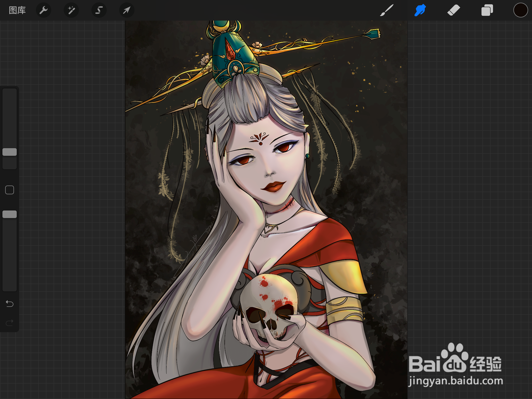
Task: Tap the square Modify button on sidebar
Action: click(10, 190)
